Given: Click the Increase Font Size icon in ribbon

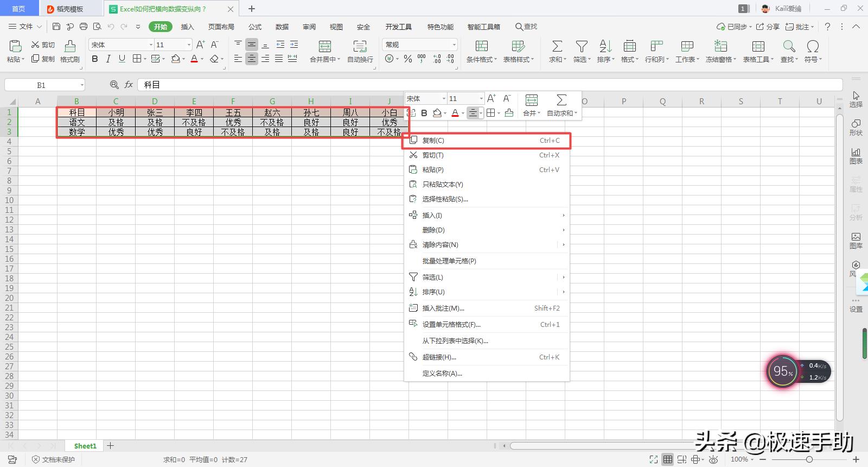Looking at the screenshot, I should click(201, 45).
